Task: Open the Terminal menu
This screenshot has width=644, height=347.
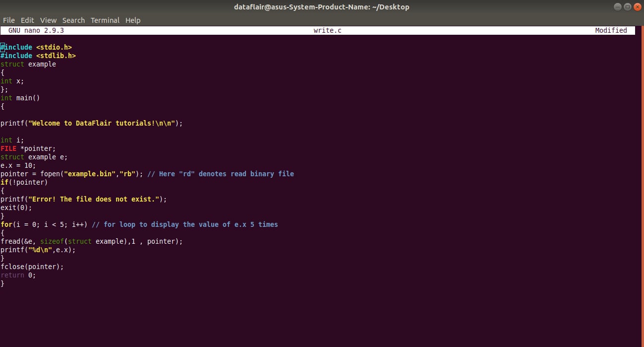Action: tap(105, 20)
